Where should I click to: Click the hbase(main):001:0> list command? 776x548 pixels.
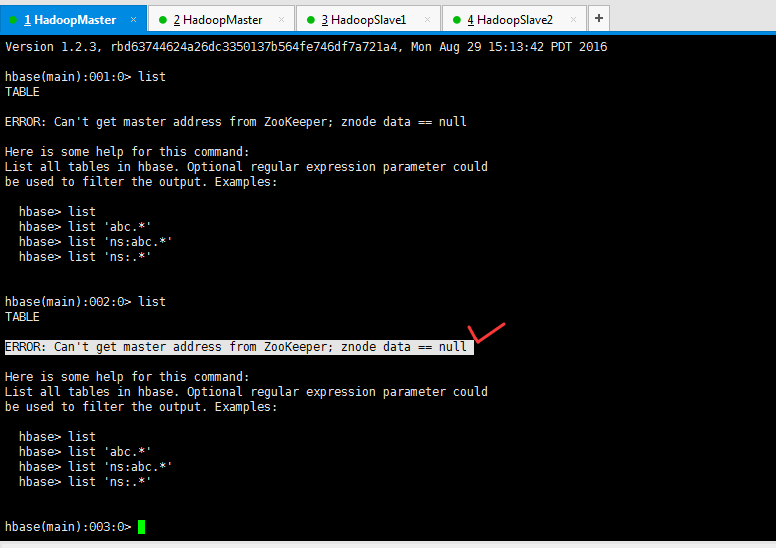point(85,77)
